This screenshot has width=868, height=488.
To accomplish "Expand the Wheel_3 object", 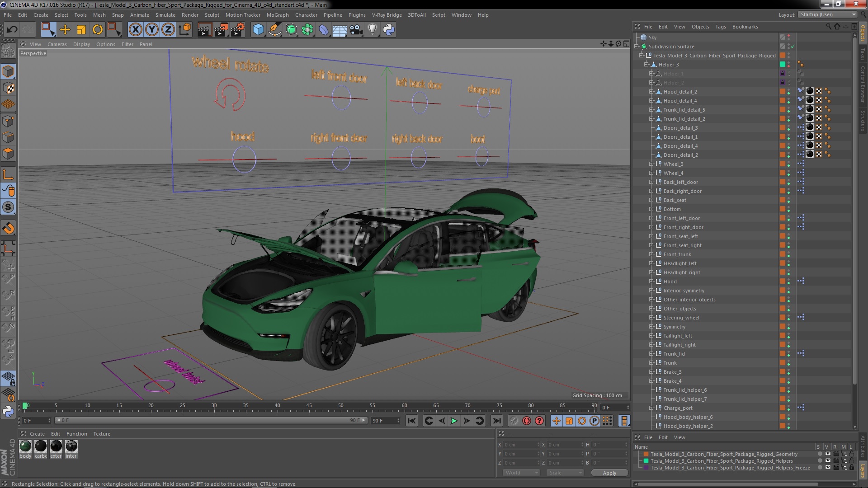I will point(651,164).
